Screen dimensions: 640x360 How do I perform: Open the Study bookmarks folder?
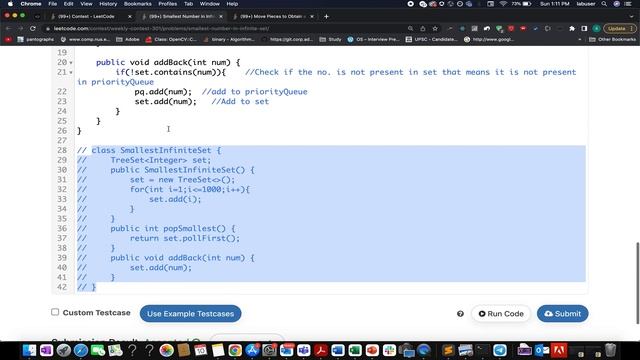(x=330, y=40)
